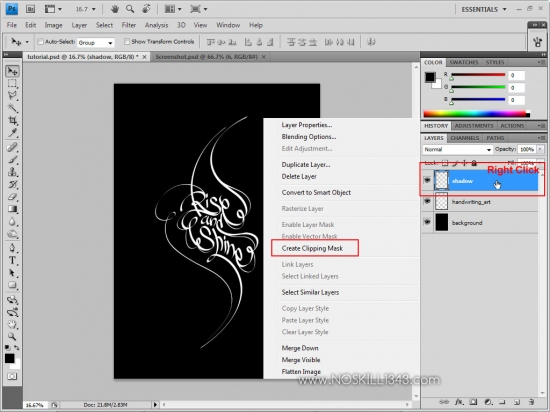
Task: Open the Normal blend mode dropdown
Action: [457, 149]
